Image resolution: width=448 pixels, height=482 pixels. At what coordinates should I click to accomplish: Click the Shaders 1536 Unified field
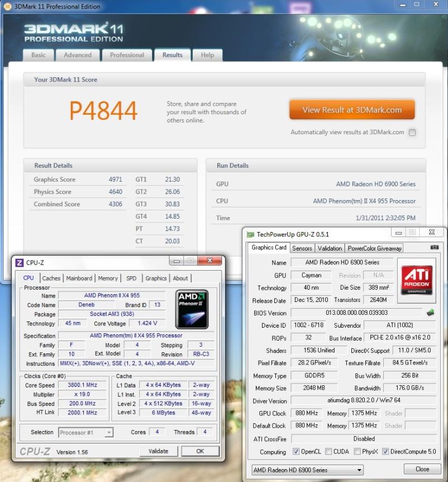point(319,351)
